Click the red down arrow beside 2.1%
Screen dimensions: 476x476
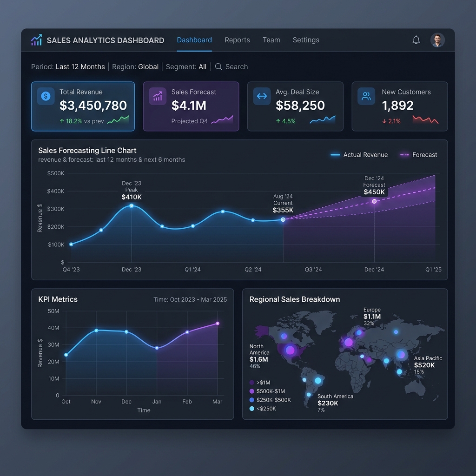(x=384, y=121)
